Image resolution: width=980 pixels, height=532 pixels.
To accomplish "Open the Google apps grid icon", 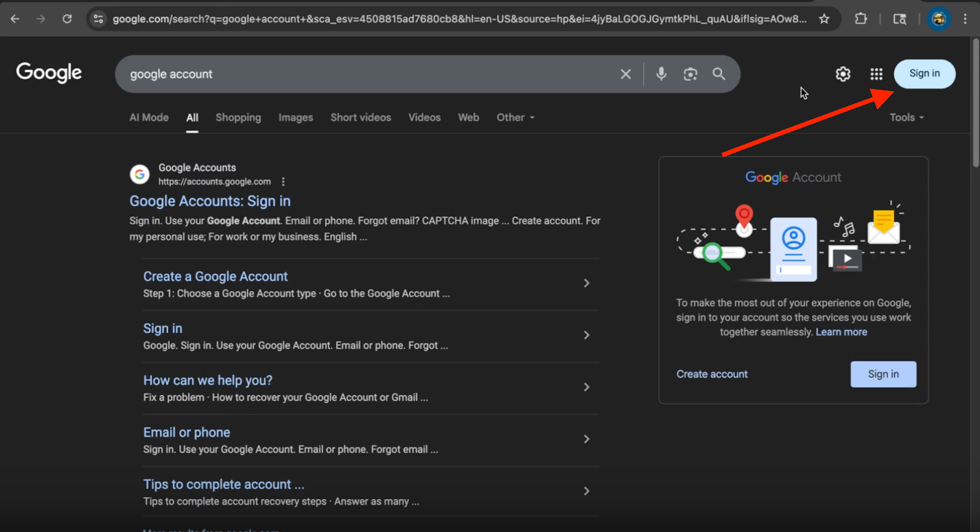I will pyautogui.click(x=876, y=74).
